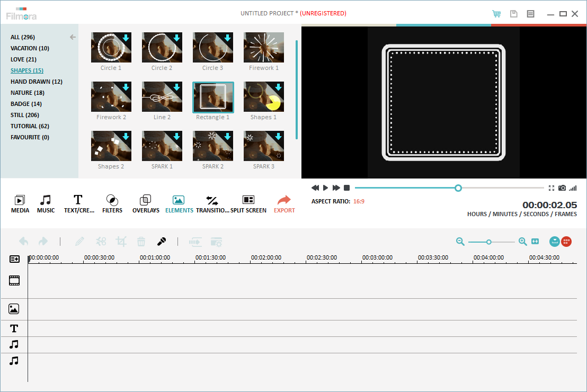587x392 pixels.
Task: Toggle full screen preview
Action: point(552,188)
